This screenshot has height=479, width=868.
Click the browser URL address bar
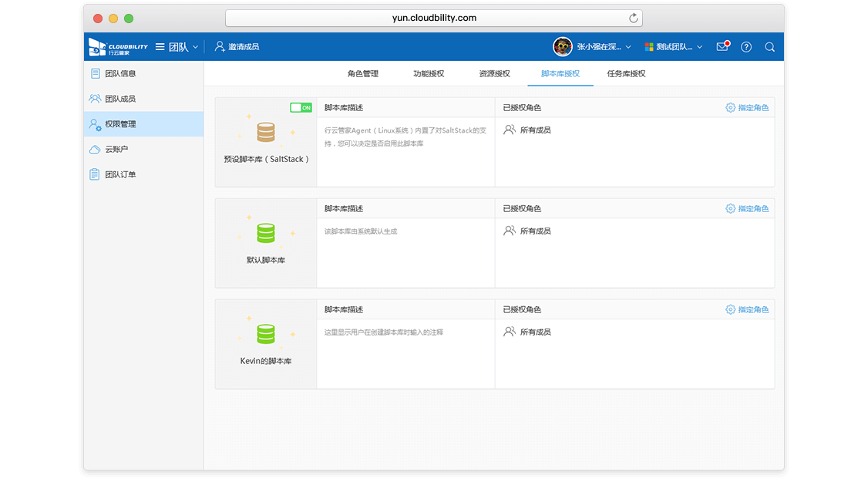(434, 18)
